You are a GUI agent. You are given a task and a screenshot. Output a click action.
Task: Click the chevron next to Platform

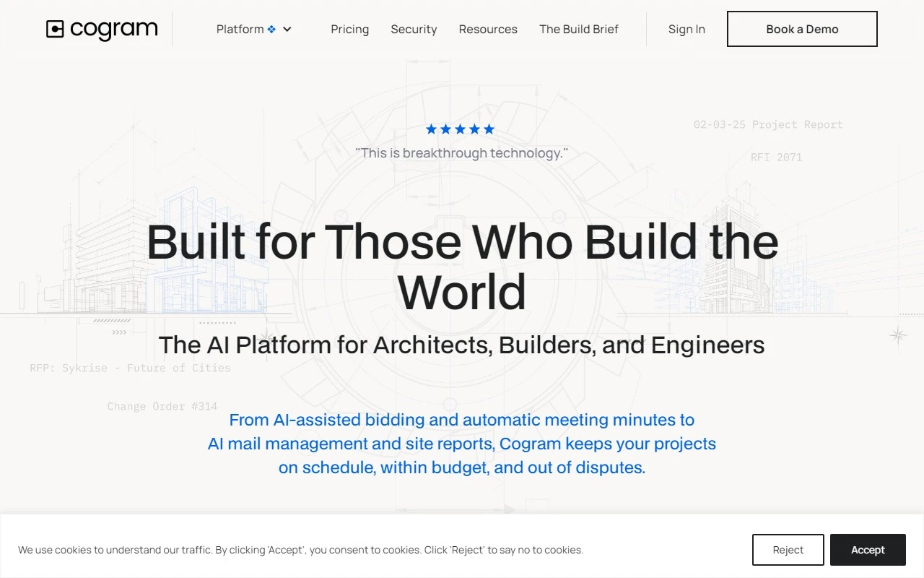point(287,30)
